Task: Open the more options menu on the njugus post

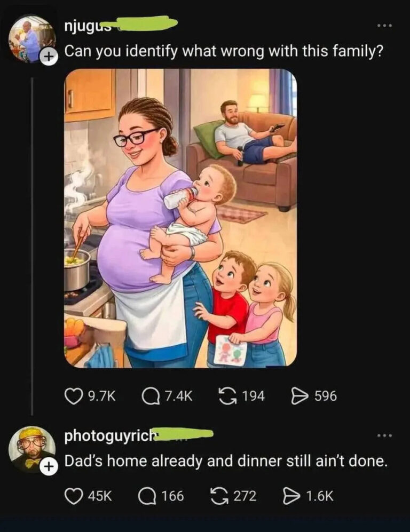Action: tap(384, 26)
